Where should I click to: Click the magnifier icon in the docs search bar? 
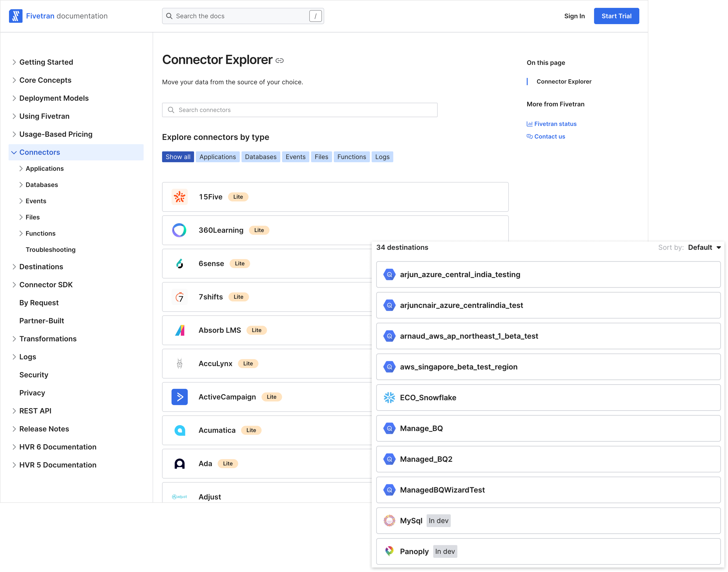(x=169, y=16)
